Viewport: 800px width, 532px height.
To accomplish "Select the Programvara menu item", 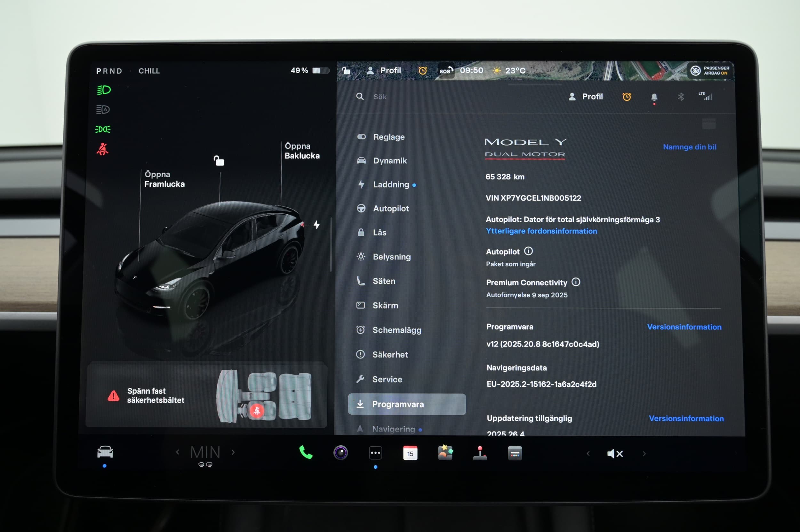I will 407,404.
